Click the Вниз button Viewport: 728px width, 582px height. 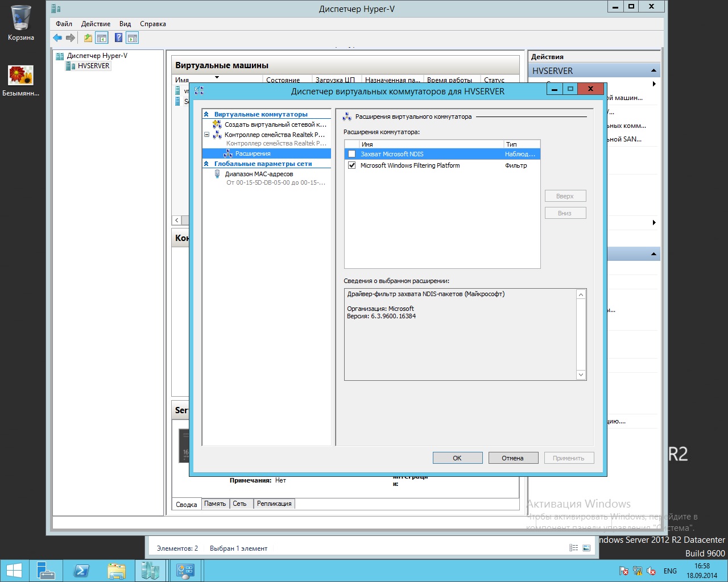click(565, 213)
